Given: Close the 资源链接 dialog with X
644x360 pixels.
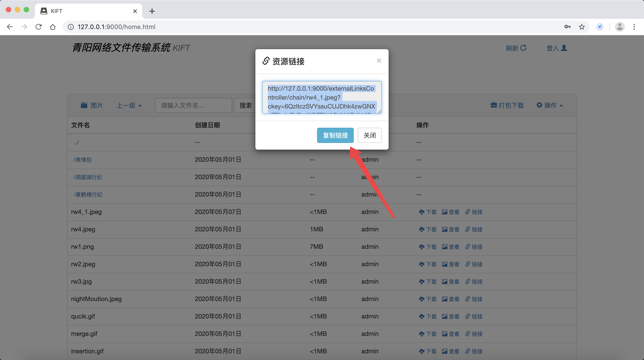Looking at the screenshot, I should tap(379, 61).
